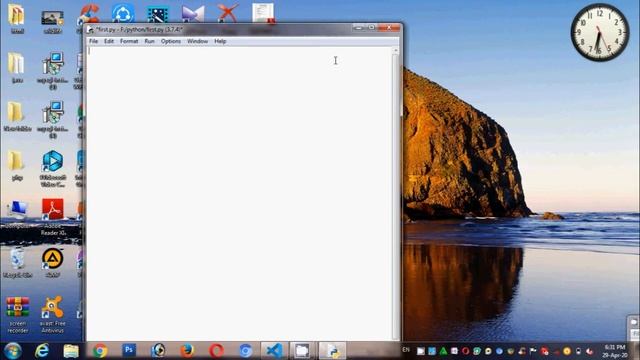Select the analog clock desktop gadget
This screenshot has width=640, height=360.
point(600,33)
